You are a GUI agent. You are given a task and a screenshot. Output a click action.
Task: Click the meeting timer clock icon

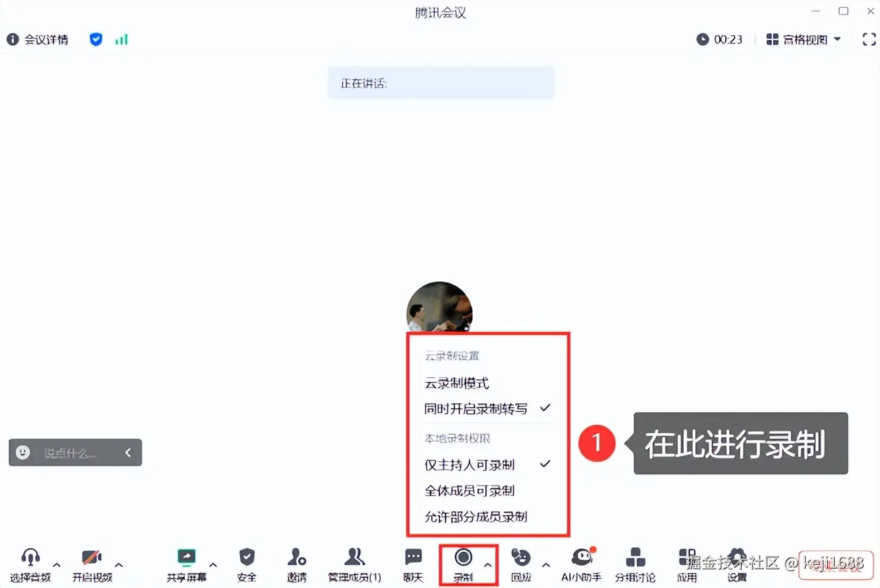[x=703, y=40]
